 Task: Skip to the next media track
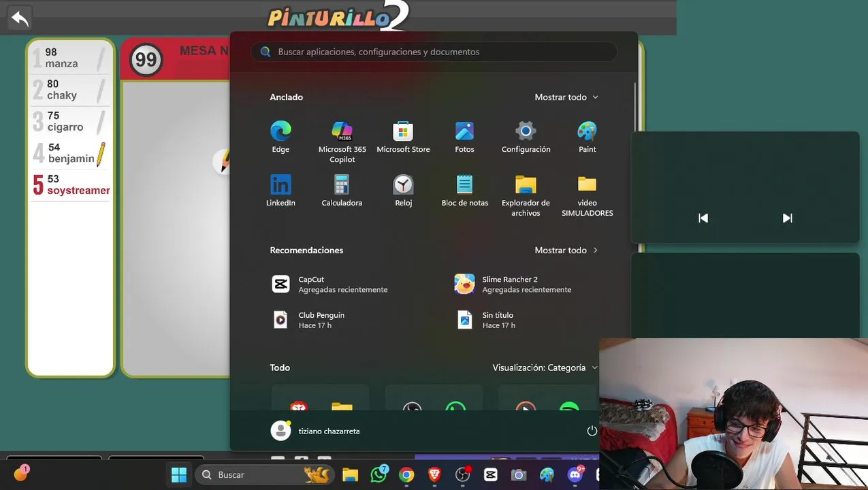pyautogui.click(x=788, y=218)
